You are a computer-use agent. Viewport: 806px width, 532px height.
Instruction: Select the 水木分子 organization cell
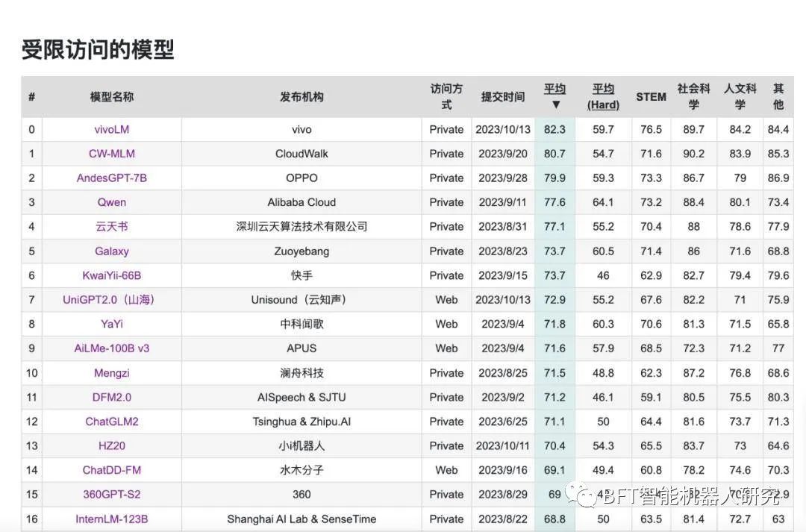(302, 470)
